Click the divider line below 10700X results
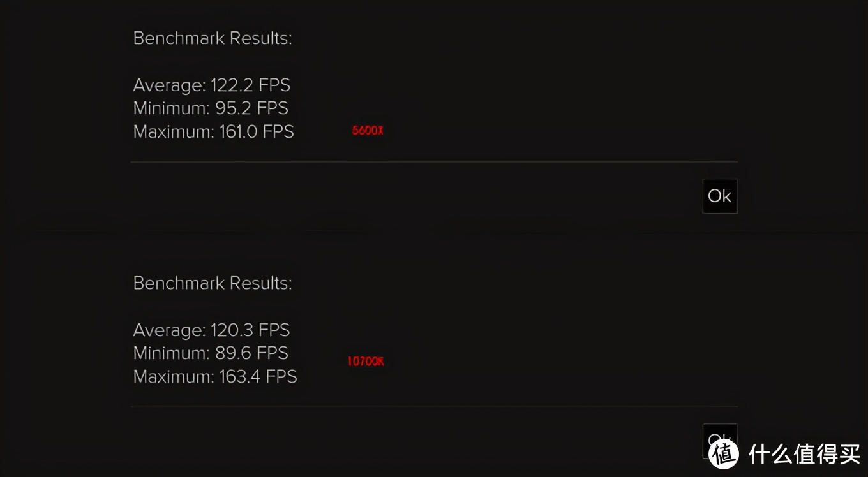This screenshot has height=477, width=868. 434,407
